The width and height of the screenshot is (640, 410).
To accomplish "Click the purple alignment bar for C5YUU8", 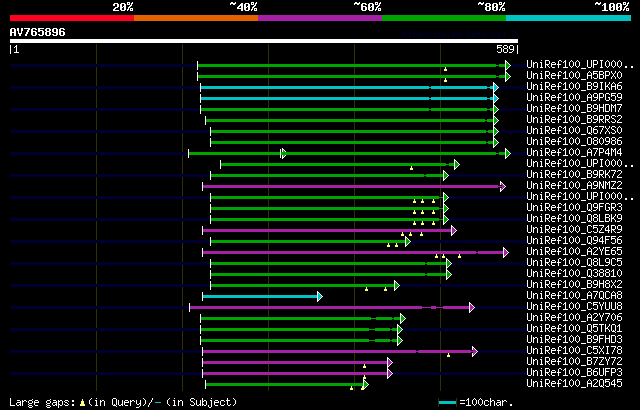I will click(332, 308).
